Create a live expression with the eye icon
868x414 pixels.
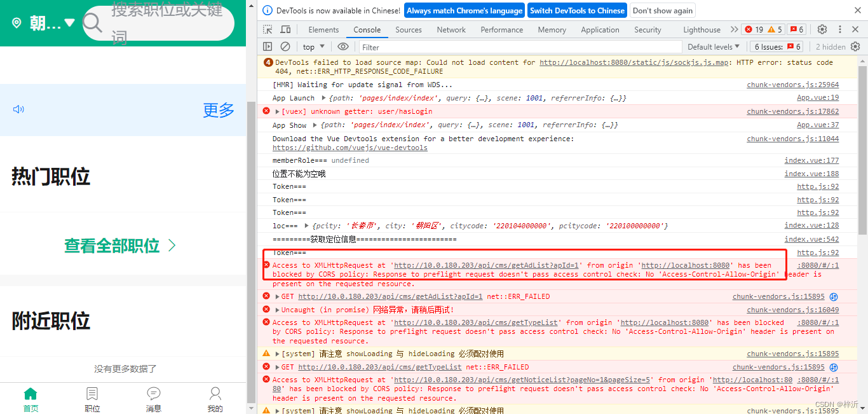coord(343,46)
